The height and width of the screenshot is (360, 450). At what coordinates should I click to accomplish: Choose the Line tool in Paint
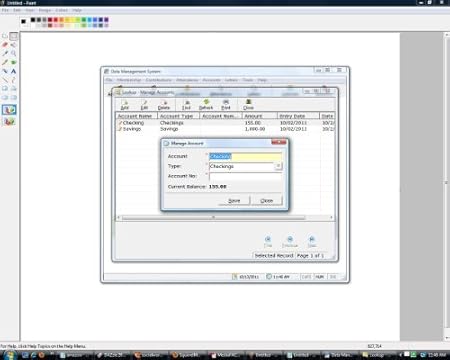(5, 80)
